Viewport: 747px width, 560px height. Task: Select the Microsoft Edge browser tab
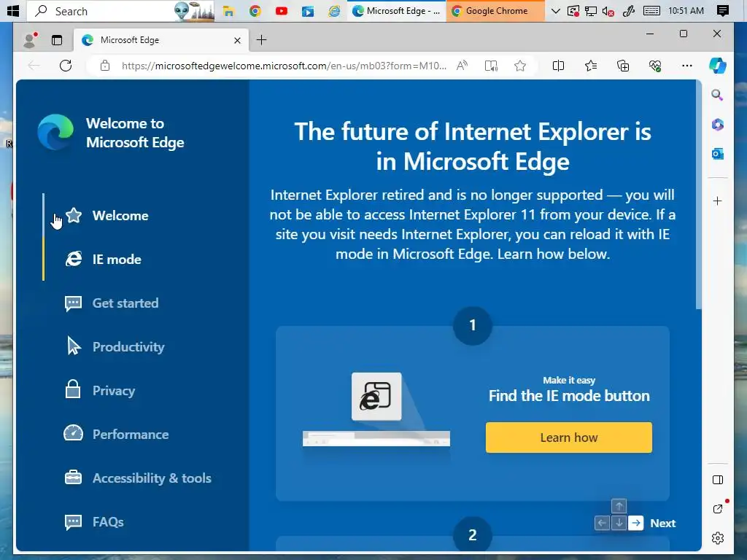click(x=161, y=40)
